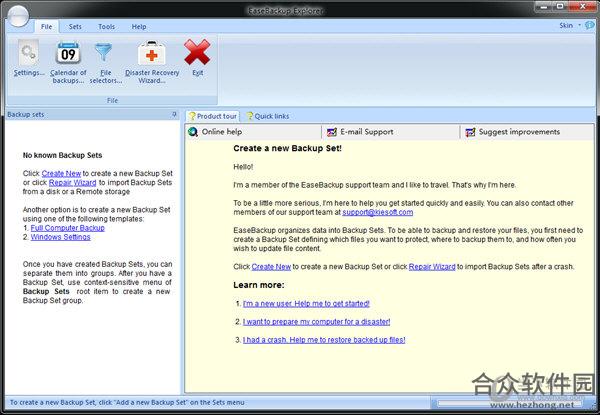Viewport: 600px width, 415px height.
Task: Open File selectors funnel icon
Action: [103, 52]
